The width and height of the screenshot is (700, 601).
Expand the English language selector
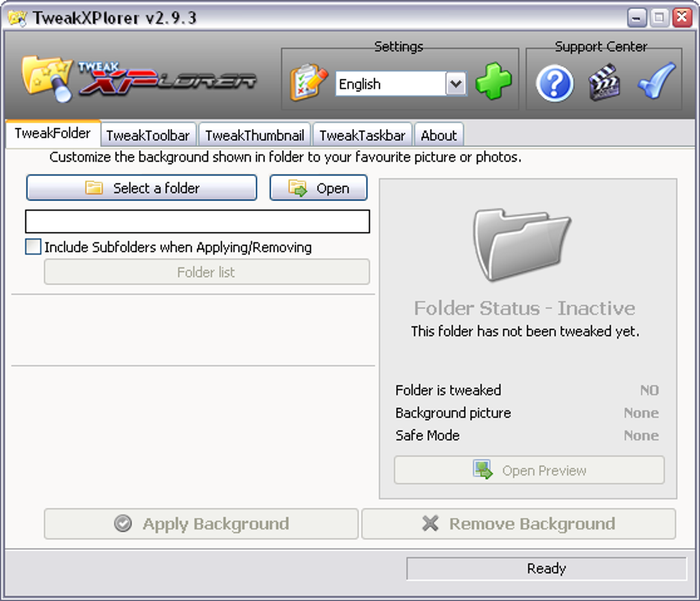click(x=455, y=84)
